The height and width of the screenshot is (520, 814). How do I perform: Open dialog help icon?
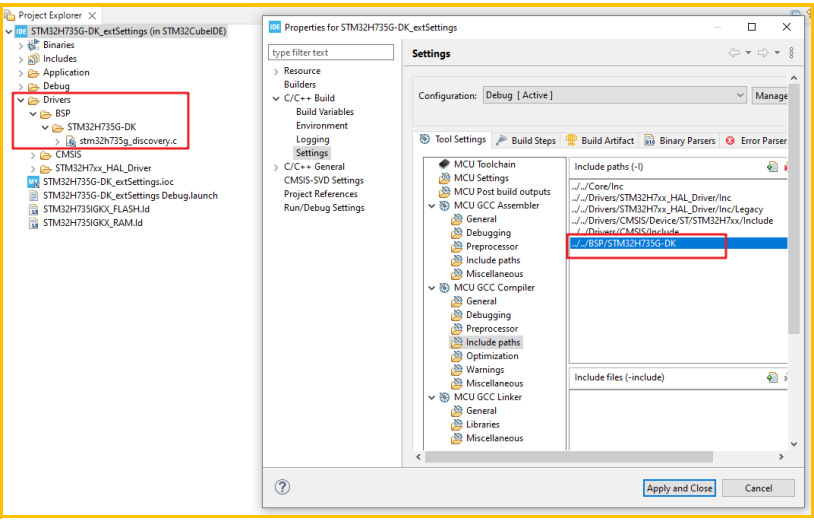pos(282,487)
